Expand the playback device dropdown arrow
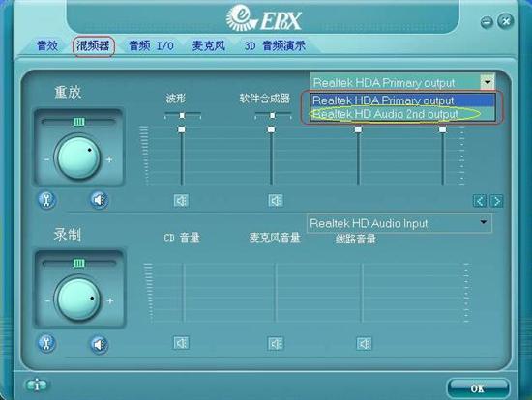The height and width of the screenshot is (400, 532). pyautogui.click(x=488, y=82)
